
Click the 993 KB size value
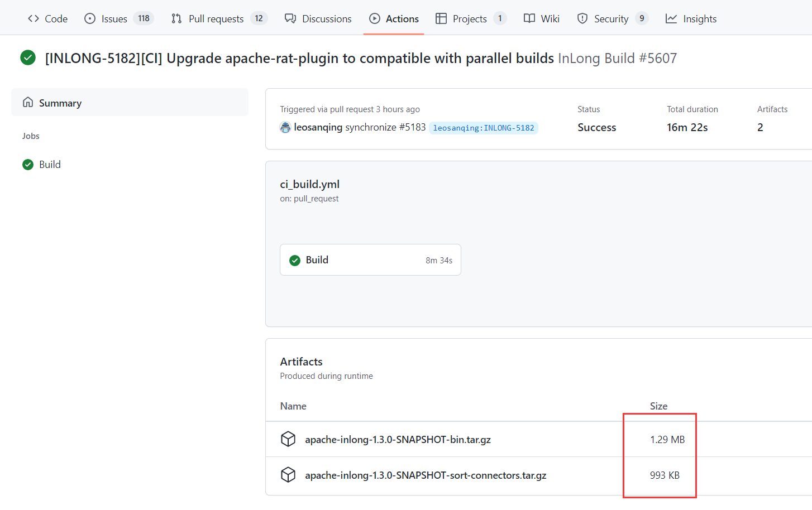click(665, 475)
